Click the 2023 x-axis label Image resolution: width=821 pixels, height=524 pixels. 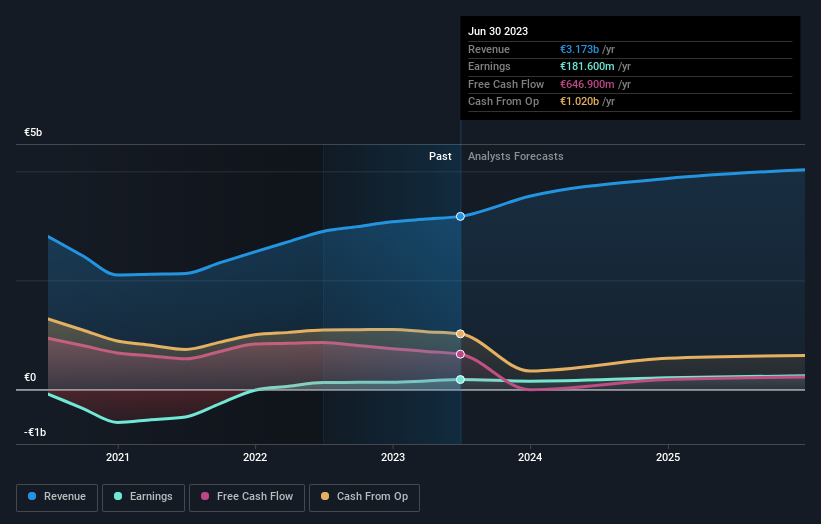pyautogui.click(x=393, y=457)
